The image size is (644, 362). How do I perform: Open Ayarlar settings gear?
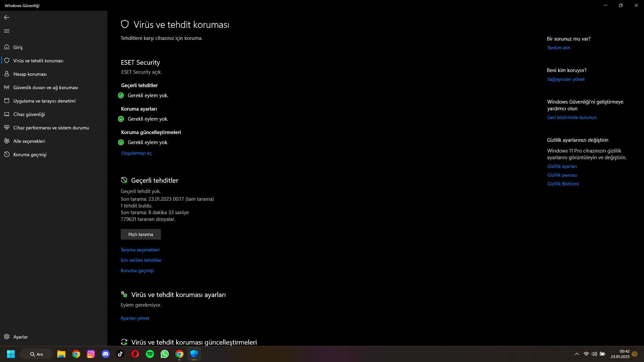point(20,337)
